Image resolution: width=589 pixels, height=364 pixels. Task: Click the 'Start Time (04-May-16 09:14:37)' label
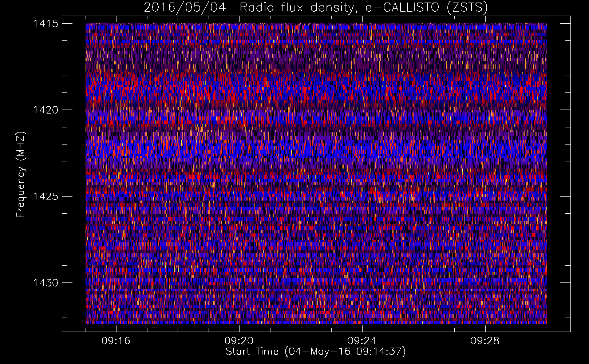click(316, 352)
